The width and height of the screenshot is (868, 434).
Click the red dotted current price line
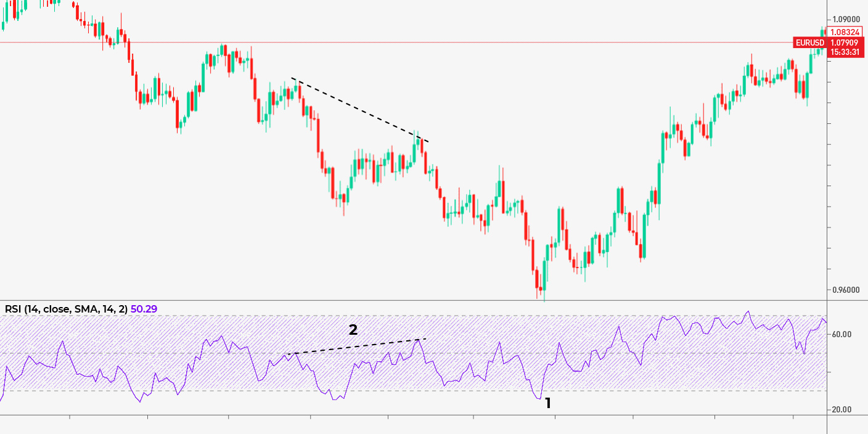tap(432, 42)
